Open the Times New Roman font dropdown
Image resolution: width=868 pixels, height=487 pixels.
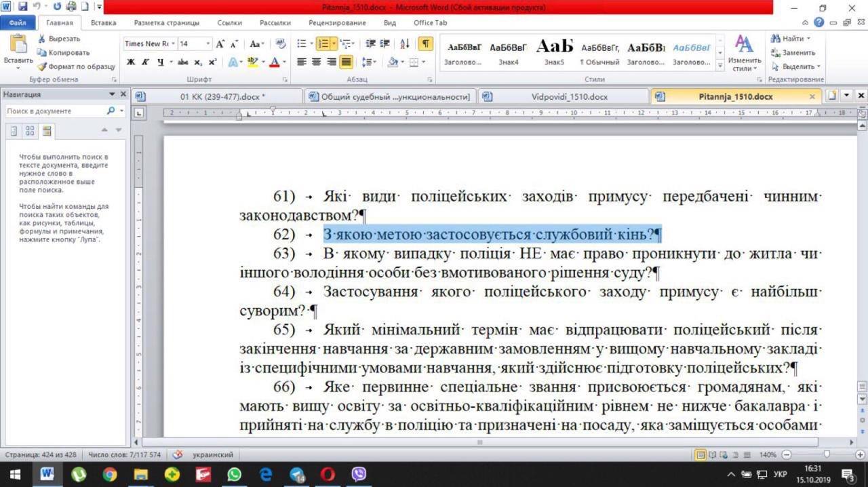pyautogui.click(x=174, y=44)
